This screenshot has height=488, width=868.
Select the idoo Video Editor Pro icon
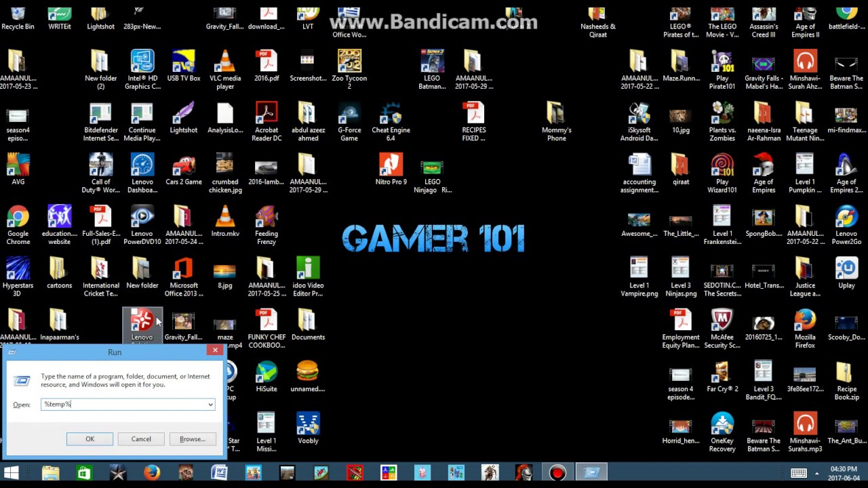point(308,277)
